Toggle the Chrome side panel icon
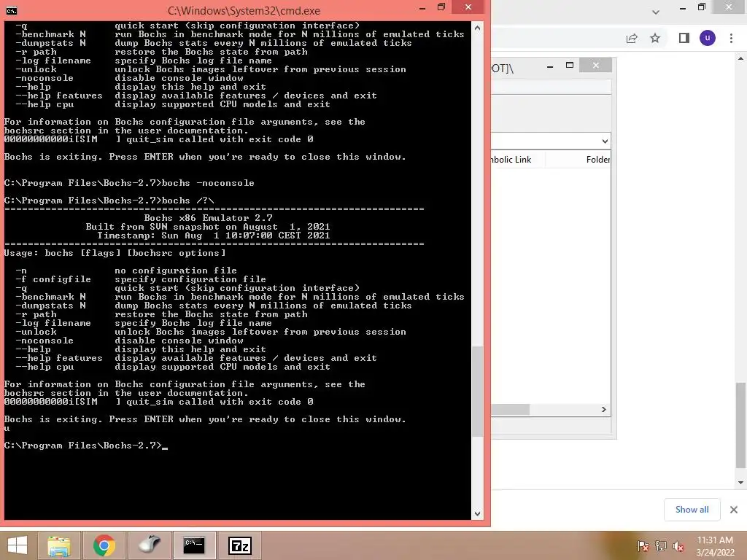Screen dimensions: 747x560 (684, 38)
